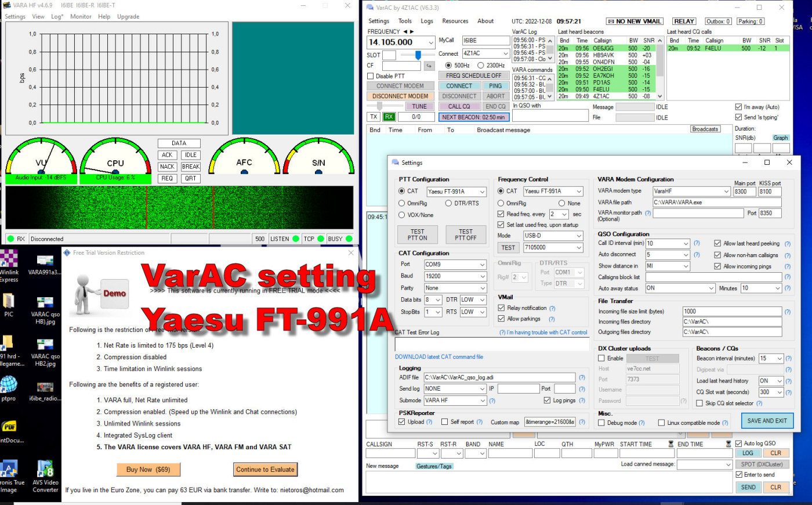The height and width of the screenshot is (505, 812).
Task: Click help icon beside Debug mode
Action: coord(641,423)
